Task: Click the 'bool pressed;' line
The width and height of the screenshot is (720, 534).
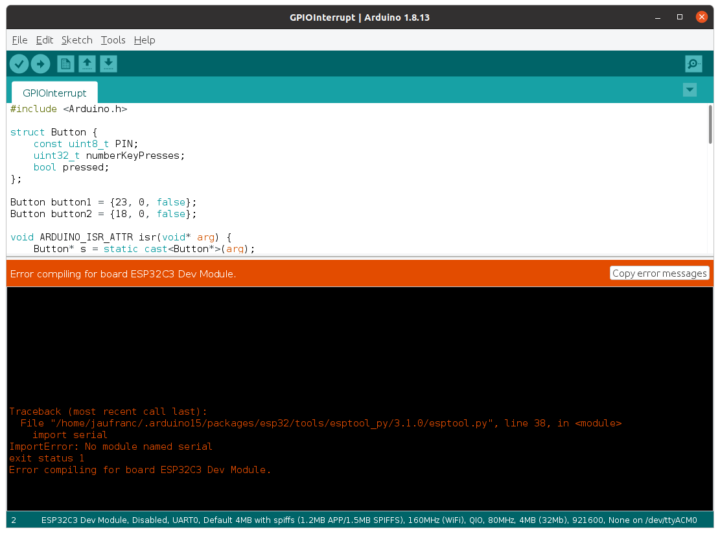Action: click(x=71, y=167)
